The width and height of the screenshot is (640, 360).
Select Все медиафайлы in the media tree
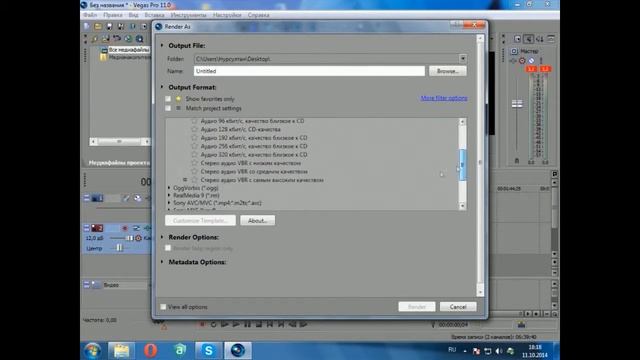(129, 50)
